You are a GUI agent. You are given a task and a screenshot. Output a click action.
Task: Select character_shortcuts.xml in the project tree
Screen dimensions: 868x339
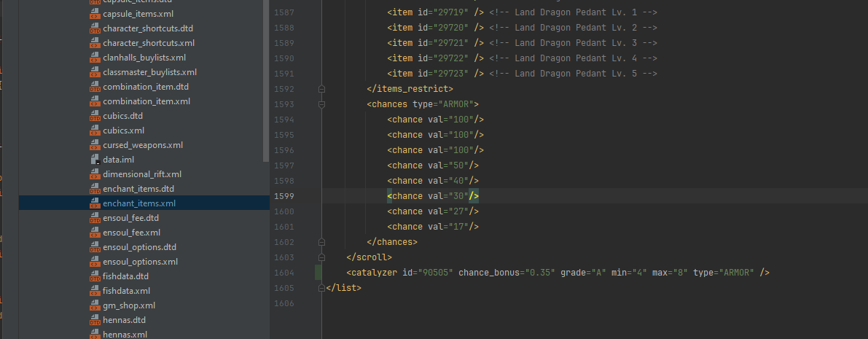pos(149,43)
